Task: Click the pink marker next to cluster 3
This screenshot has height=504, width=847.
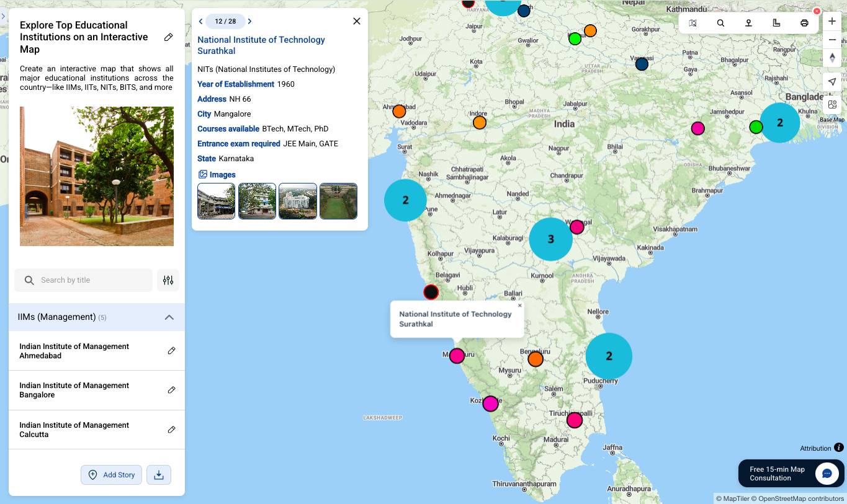Action: pyautogui.click(x=577, y=227)
